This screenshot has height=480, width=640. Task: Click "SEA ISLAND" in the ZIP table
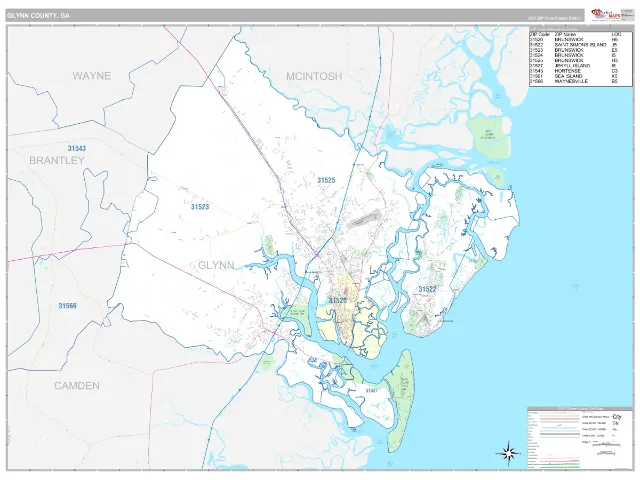568,76
